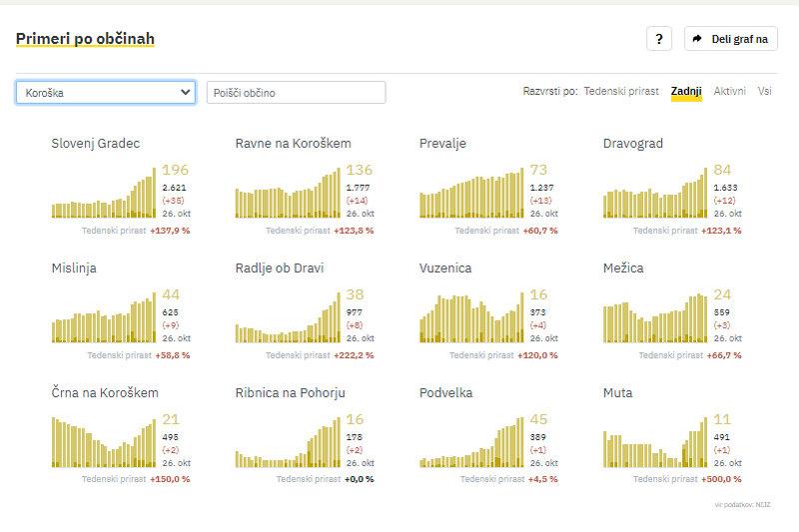Click the Primeri po občinah heading

[85, 39]
